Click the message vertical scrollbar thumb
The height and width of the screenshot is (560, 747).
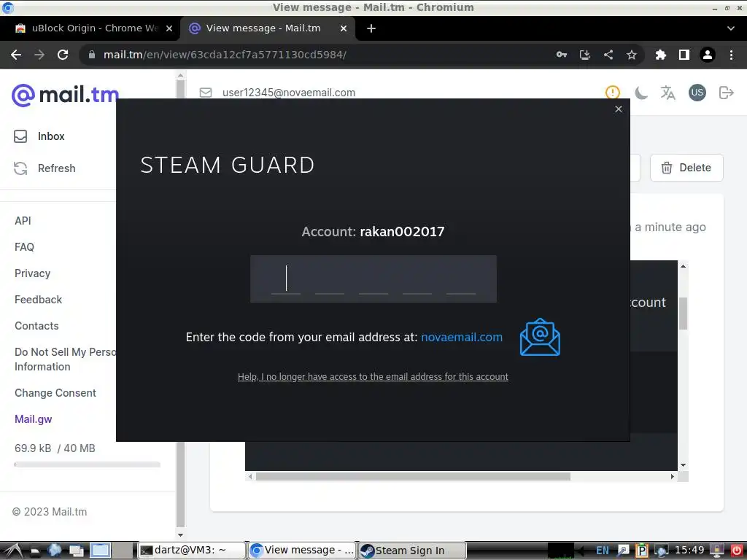(x=683, y=314)
